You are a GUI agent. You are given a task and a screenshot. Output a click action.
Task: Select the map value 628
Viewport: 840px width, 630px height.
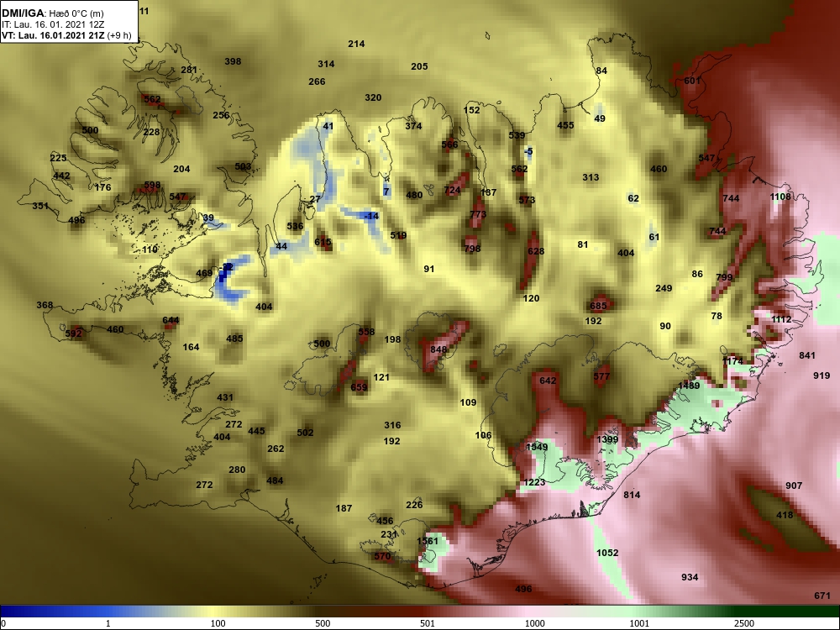click(x=536, y=251)
